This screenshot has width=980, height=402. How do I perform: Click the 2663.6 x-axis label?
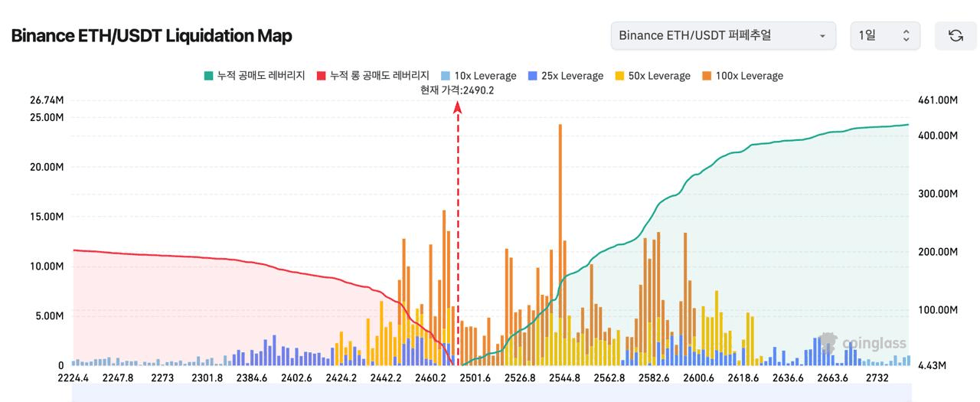click(832, 377)
